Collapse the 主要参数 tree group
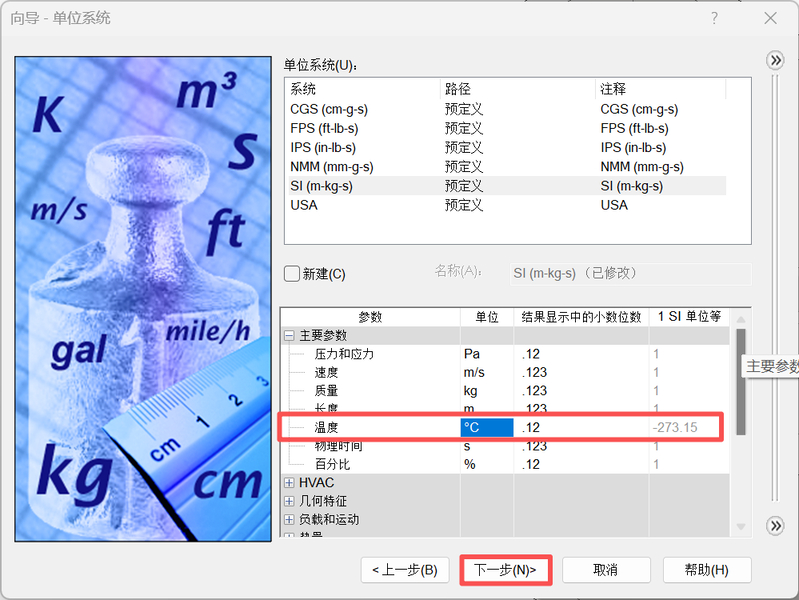This screenshot has width=799, height=600. pyautogui.click(x=289, y=335)
